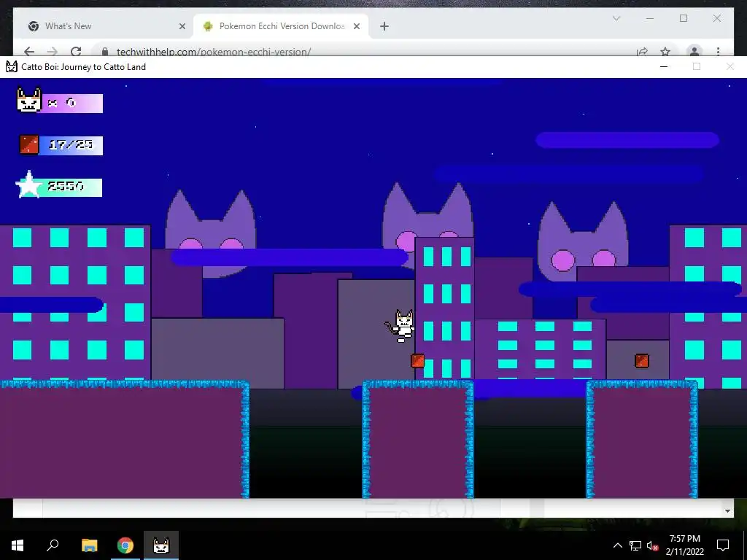Screen dimensions: 747x560
Task: Click the red gem counter icon in HUD
Action: click(29, 145)
